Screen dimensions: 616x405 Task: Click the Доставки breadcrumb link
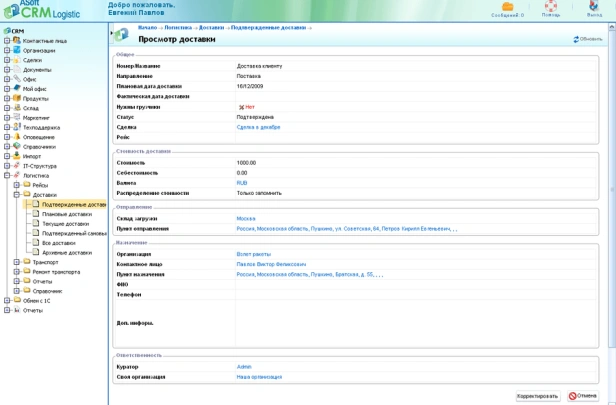point(211,28)
